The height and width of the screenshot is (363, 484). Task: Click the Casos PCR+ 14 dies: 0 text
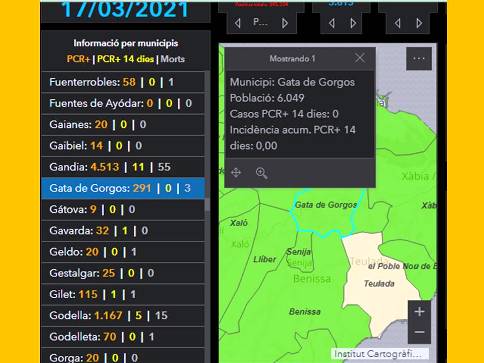(x=284, y=114)
